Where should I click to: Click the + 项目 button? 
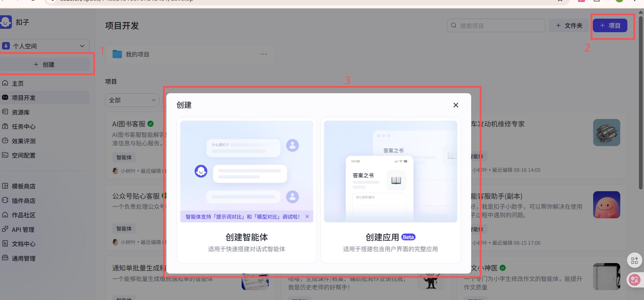(610, 25)
